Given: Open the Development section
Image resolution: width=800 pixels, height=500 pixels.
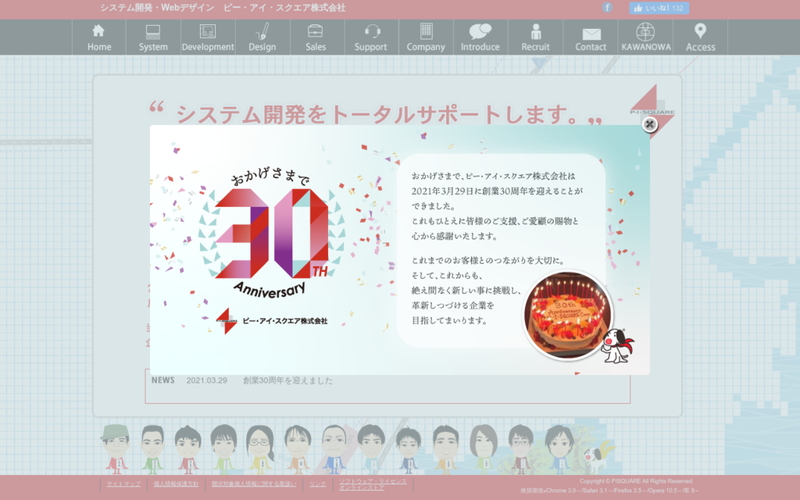Looking at the screenshot, I should click(x=208, y=37).
